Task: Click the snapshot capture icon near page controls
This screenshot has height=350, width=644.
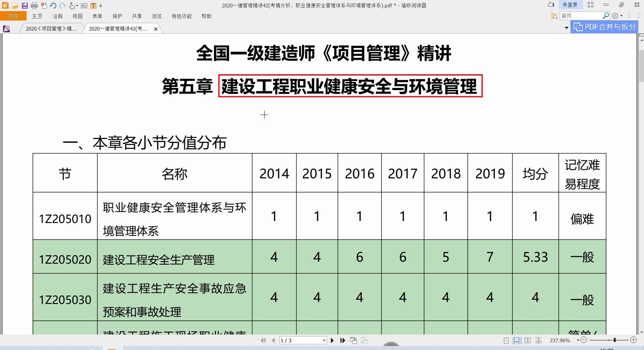Action: pyautogui.click(x=354, y=340)
